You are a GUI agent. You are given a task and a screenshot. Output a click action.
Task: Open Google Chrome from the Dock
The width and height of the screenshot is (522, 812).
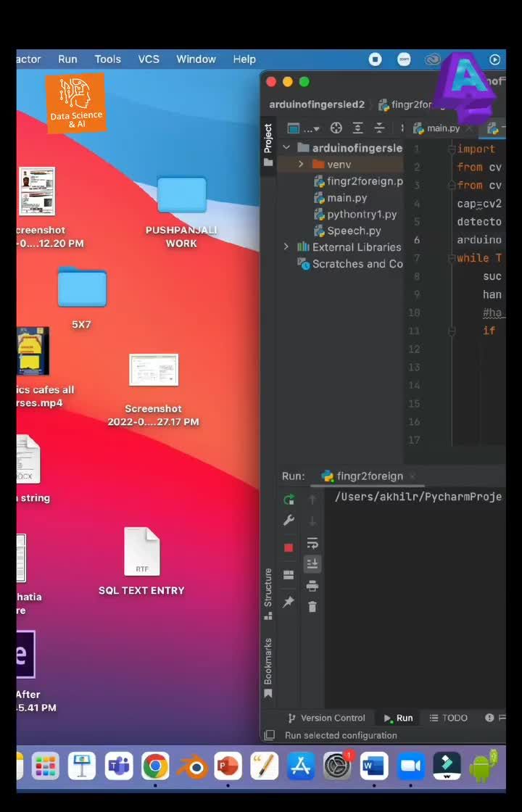pos(155,766)
